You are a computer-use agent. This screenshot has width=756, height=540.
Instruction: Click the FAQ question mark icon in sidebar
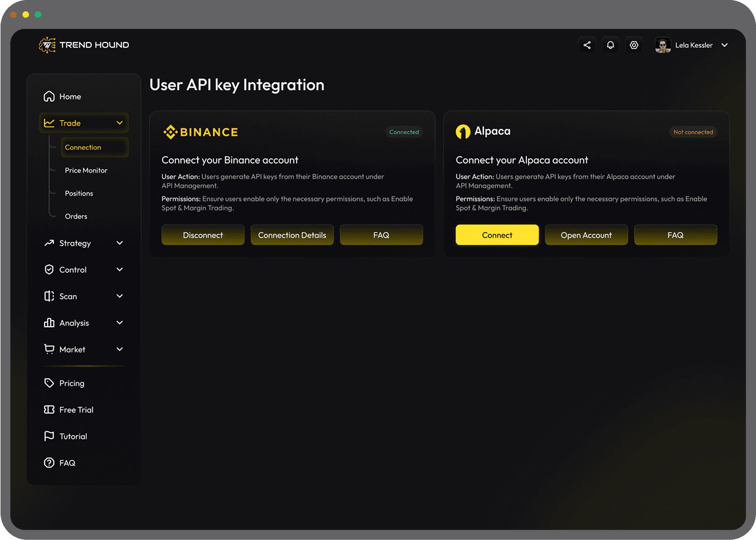point(49,463)
